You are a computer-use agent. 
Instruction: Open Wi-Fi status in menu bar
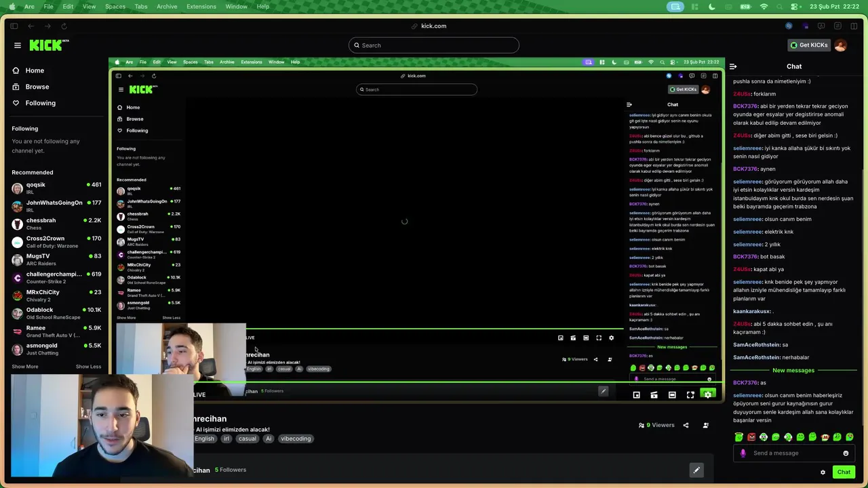click(x=764, y=7)
